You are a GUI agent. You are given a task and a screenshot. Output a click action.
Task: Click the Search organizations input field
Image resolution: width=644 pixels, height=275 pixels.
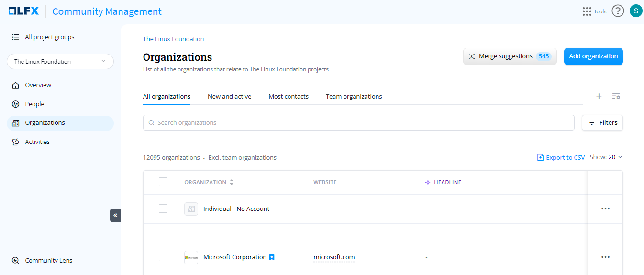tap(359, 122)
